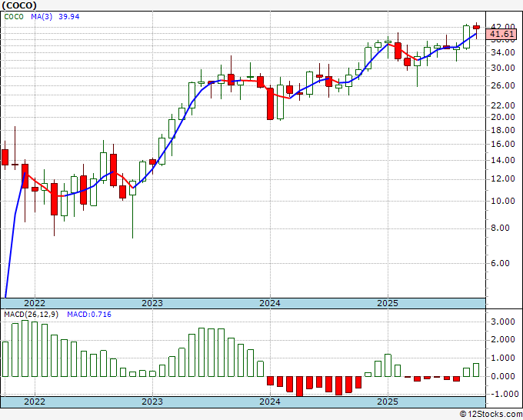
Task: Click the latest red candlestick near 42.00
Action: pyautogui.click(x=476, y=28)
